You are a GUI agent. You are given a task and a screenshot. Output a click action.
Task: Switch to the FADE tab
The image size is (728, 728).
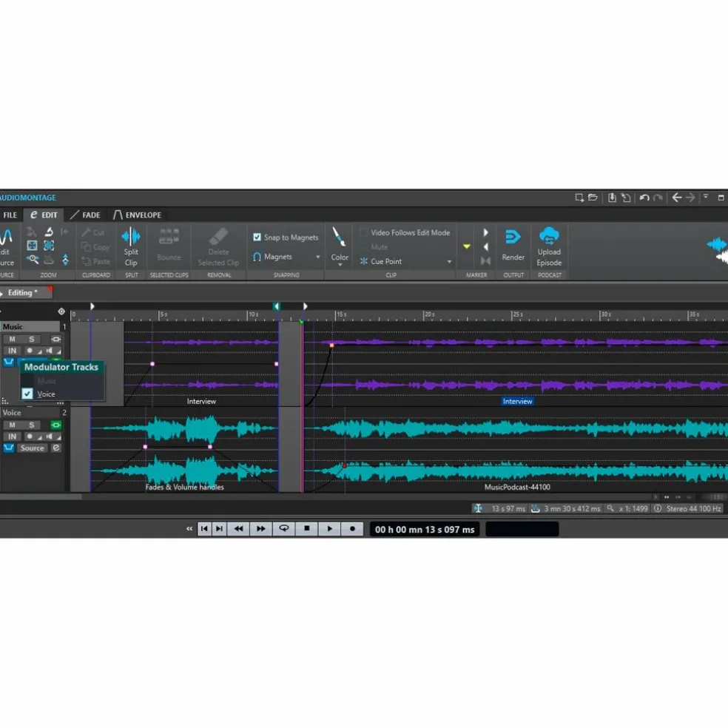click(85, 215)
